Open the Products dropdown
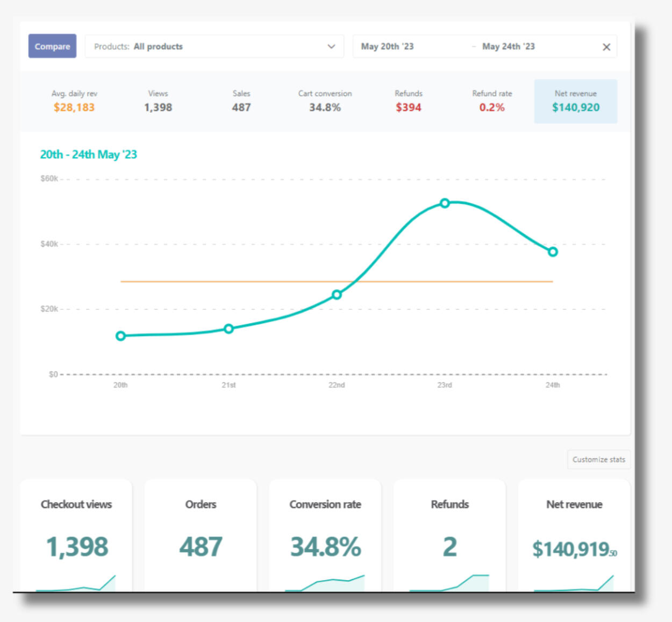Image resolution: width=672 pixels, height=622 pixels. [214, 46]
